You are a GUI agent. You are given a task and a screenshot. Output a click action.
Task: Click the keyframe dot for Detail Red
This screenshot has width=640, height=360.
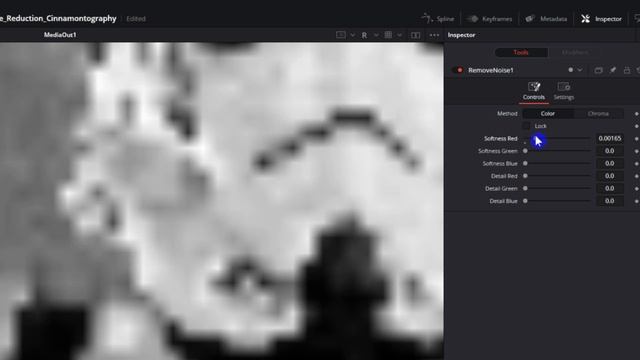tap(637, 176)
